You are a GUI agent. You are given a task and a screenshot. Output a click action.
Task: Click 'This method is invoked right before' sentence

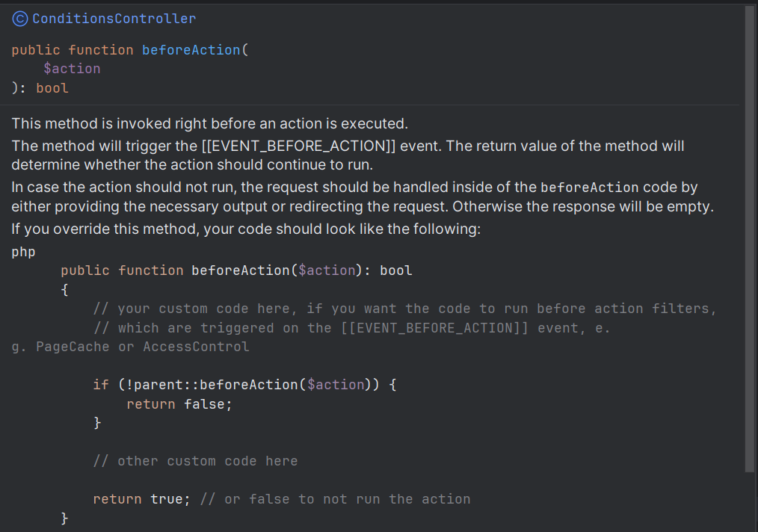pos(209,123)
